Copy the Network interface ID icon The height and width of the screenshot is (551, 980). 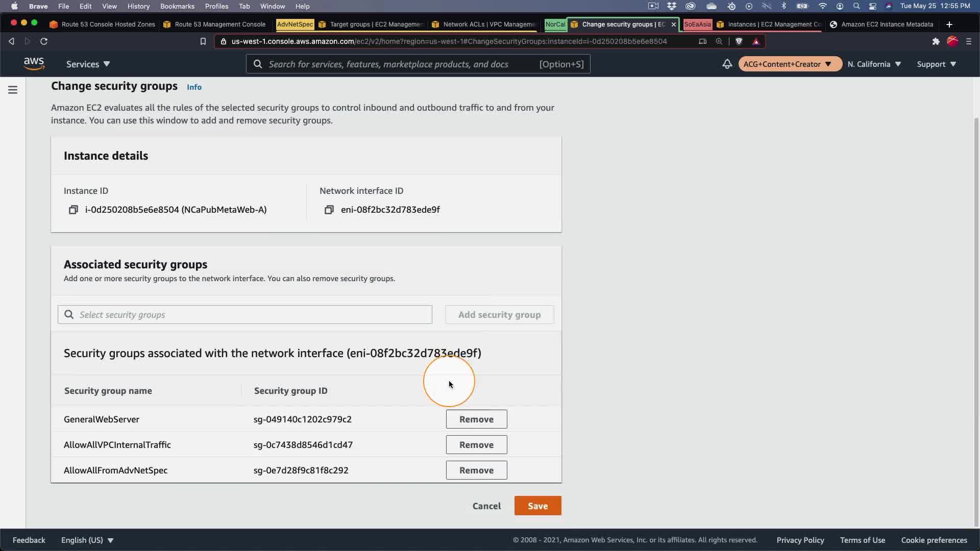329,210
